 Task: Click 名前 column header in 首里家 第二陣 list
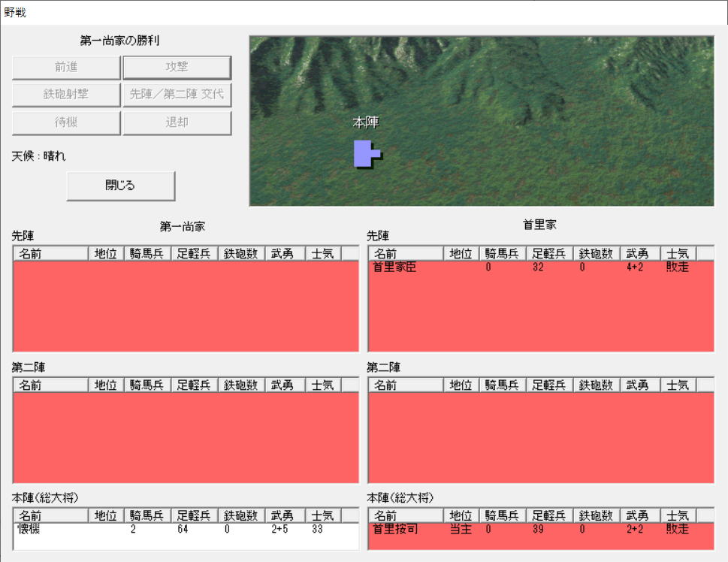[406, 385]
